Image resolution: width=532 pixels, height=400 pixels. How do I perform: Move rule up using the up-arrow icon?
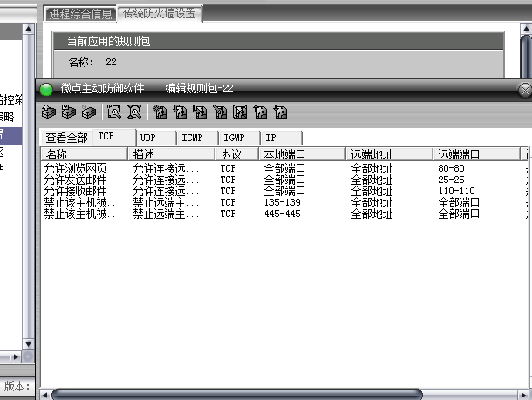(260, 112)
